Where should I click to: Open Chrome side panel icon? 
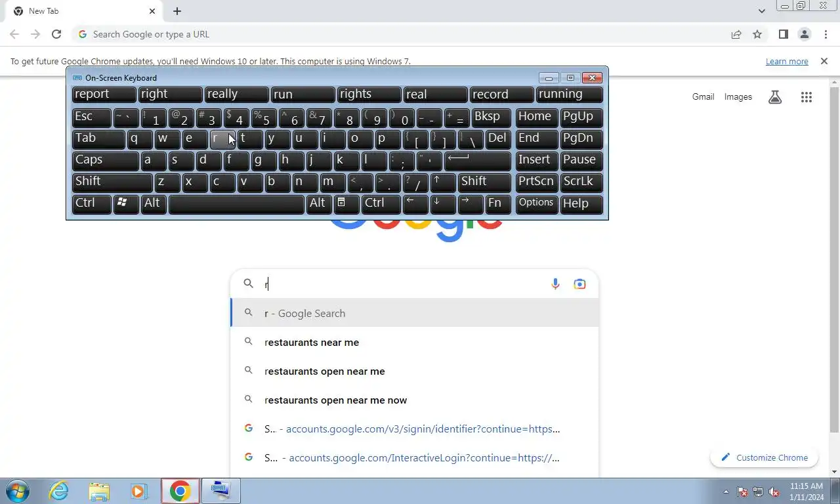(x=783, y=34)
